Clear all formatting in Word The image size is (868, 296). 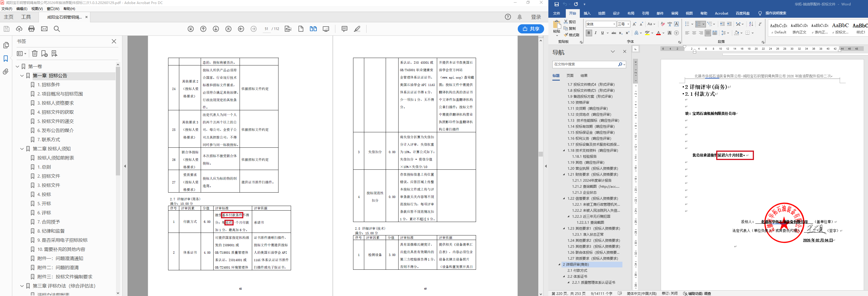click(x=663, y=24)
